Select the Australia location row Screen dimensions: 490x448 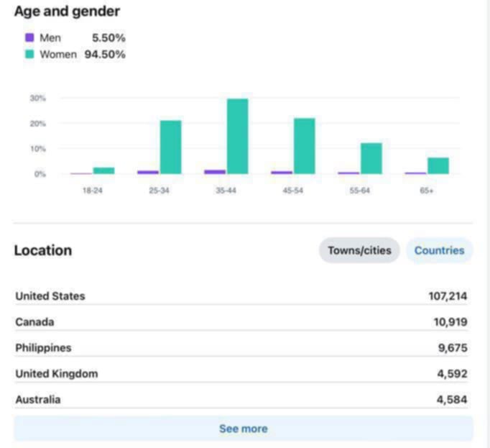[241, 400]
